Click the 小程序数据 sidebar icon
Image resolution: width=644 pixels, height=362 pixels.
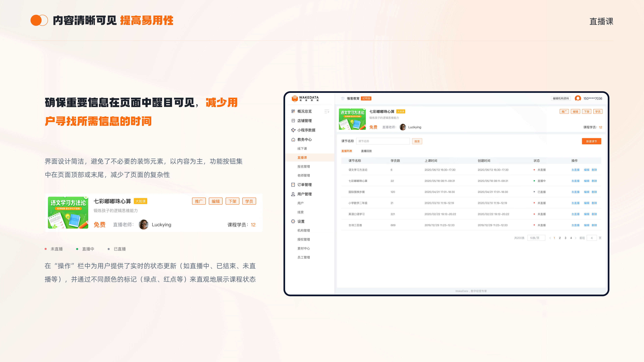293,130
